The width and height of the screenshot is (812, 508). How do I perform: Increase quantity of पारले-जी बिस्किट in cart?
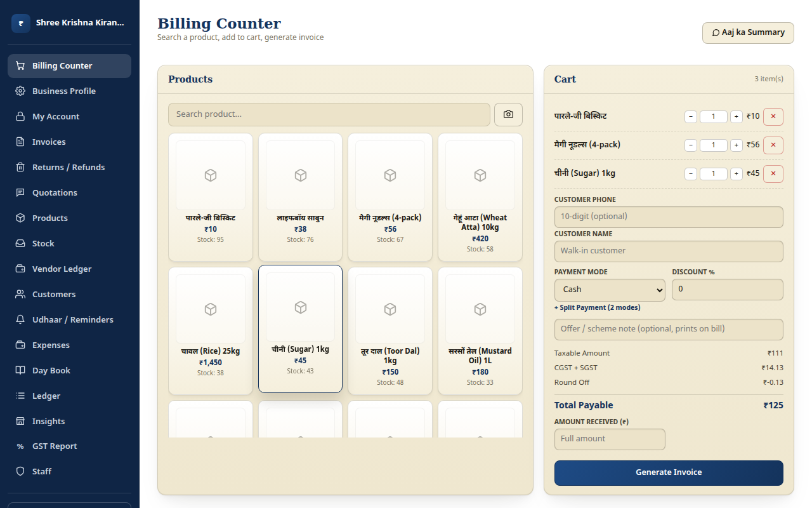pos(736,117)
